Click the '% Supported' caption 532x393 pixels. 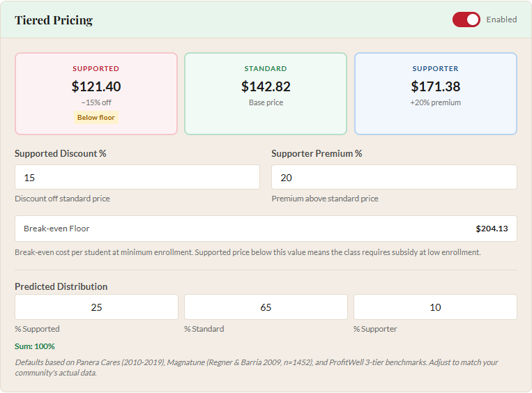click(37, 329)
